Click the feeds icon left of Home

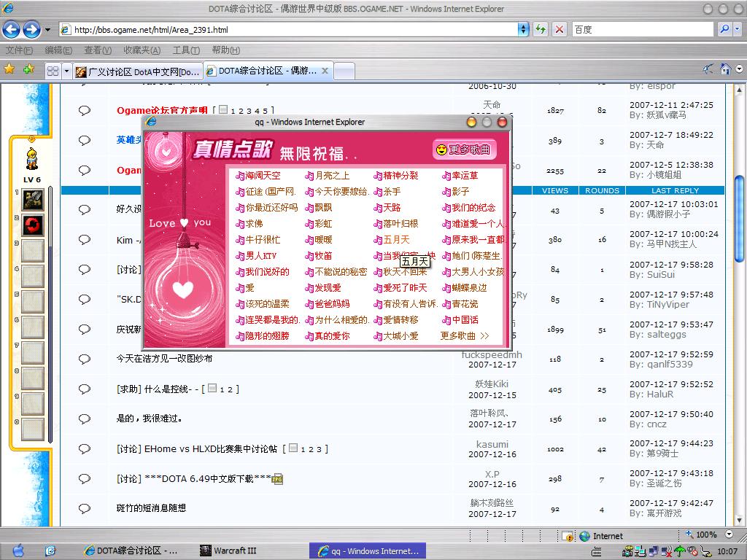pyautogui.click(x=708, y=69)
